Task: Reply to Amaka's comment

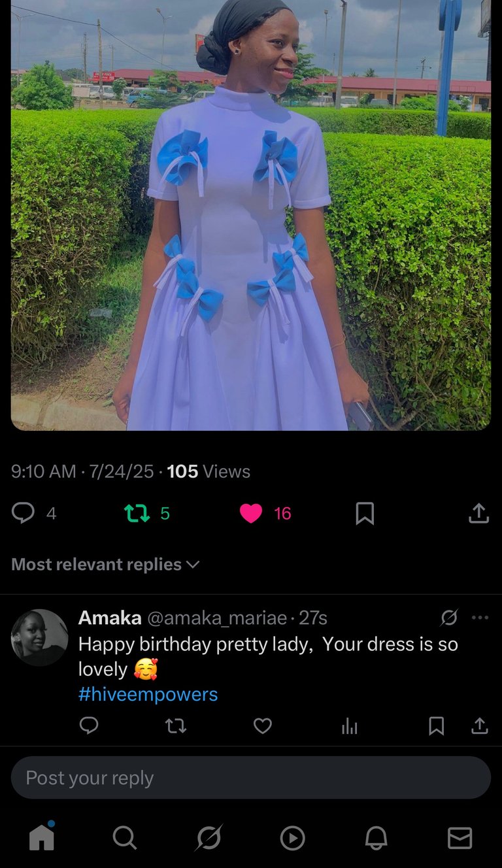Action: (89, 726)
